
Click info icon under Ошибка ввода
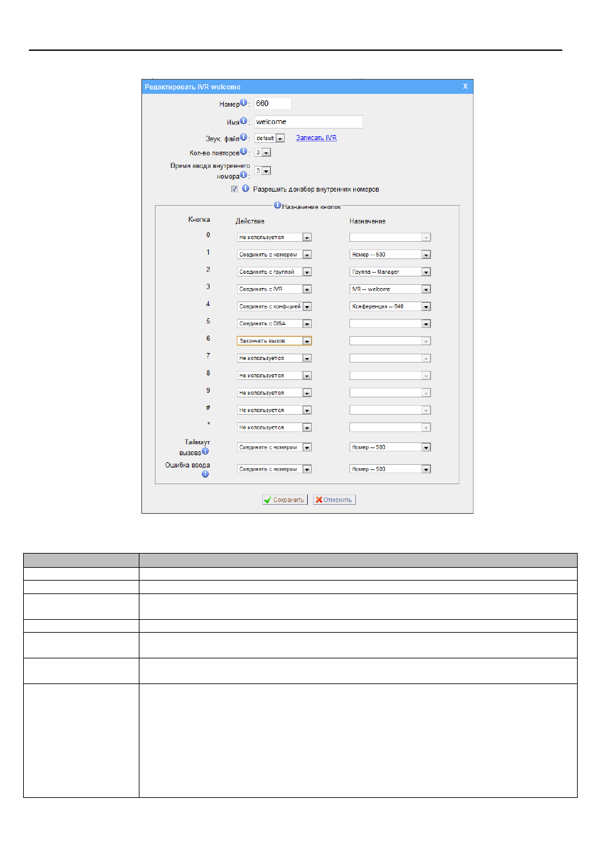pos(206,474)
